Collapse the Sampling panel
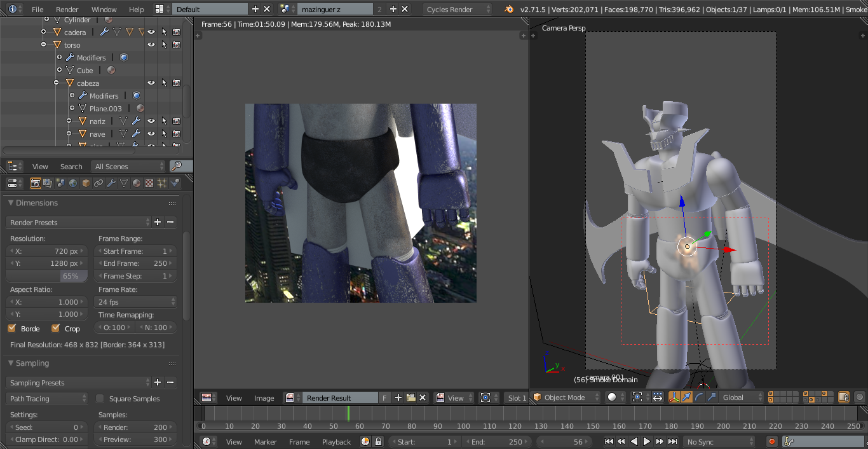Image resolution: width=868 pixels, height=449 pixels. click(11, 363)
